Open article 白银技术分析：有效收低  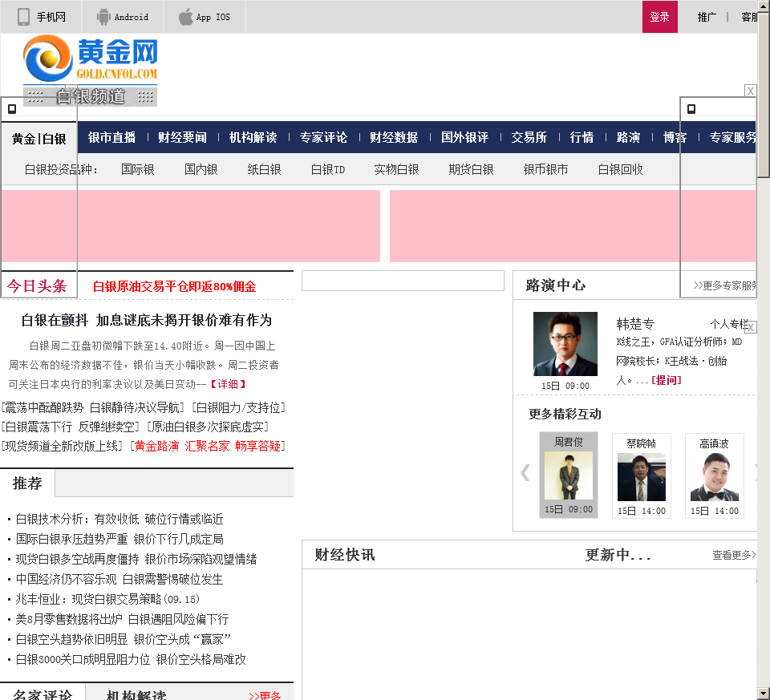point(120,520)
